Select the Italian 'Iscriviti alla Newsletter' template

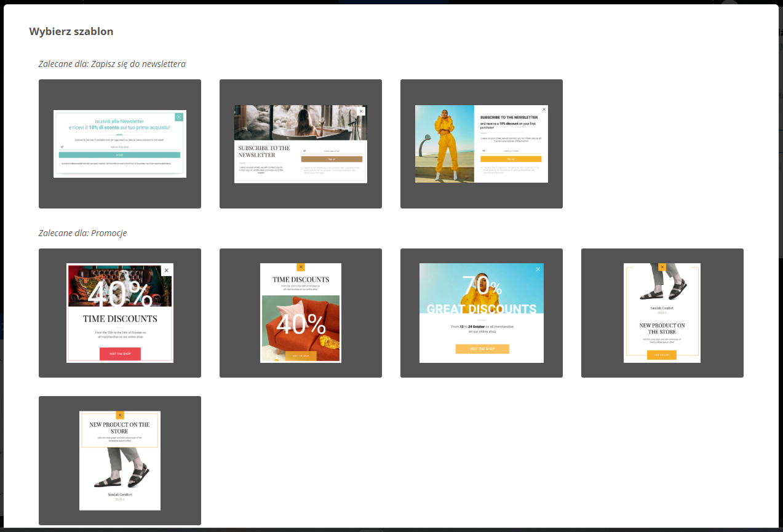[120, 144]
